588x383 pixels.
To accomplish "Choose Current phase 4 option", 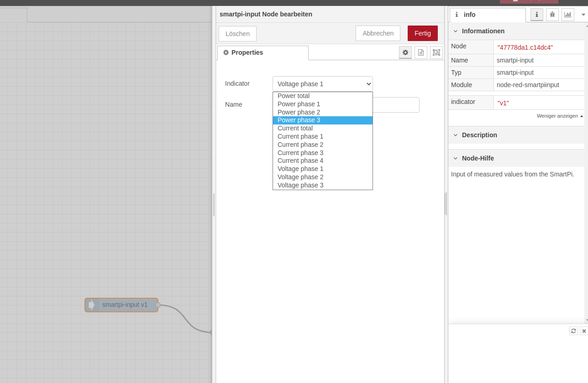I will tap(323, 160).
